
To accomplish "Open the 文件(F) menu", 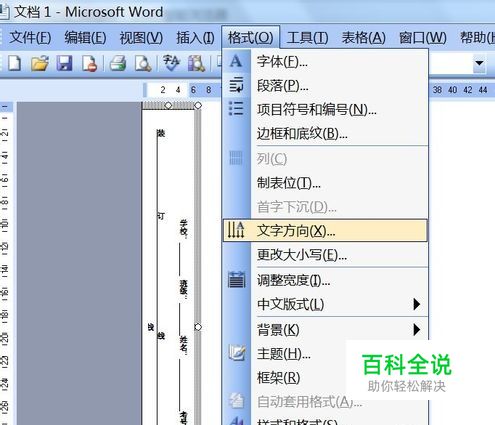I will click(x=30, y=37).
